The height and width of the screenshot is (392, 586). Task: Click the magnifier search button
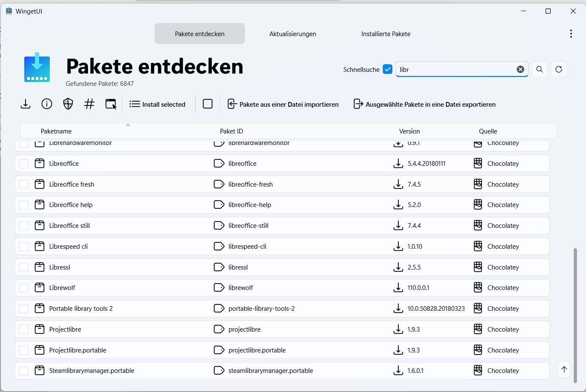point(540,69)
